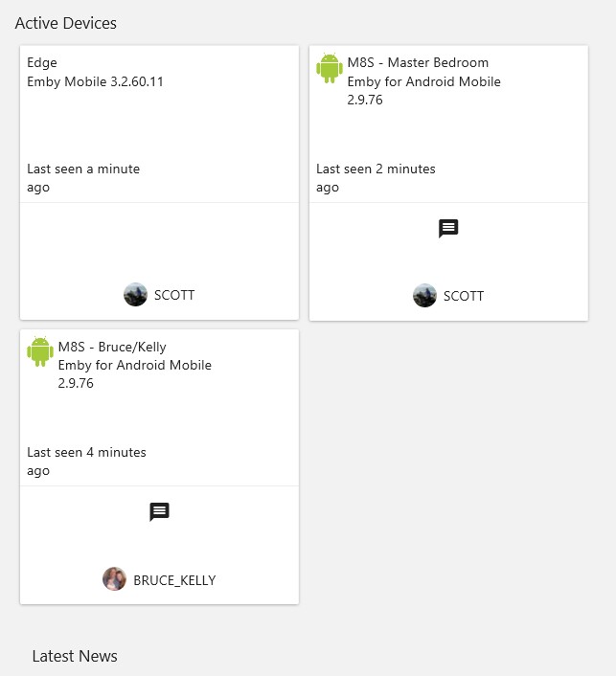Click the Latest News section heading
This screenshot has height=676, width=616.
click(75, 656)
